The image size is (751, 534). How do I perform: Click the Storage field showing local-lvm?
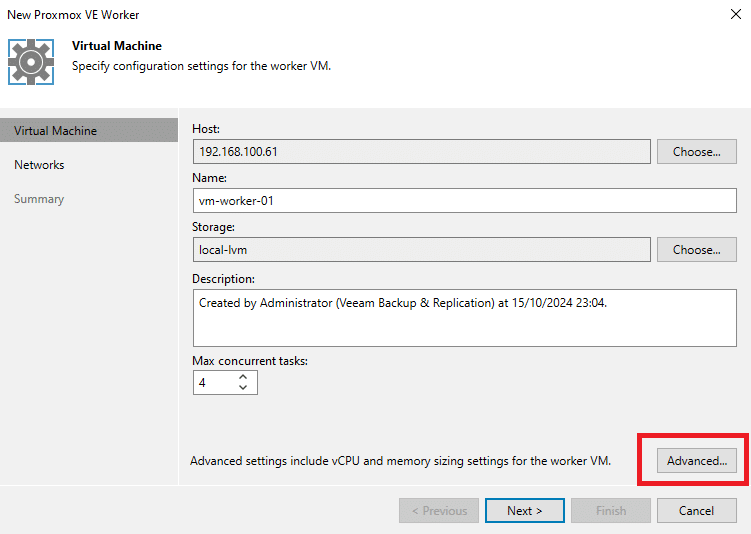[421, 250]
